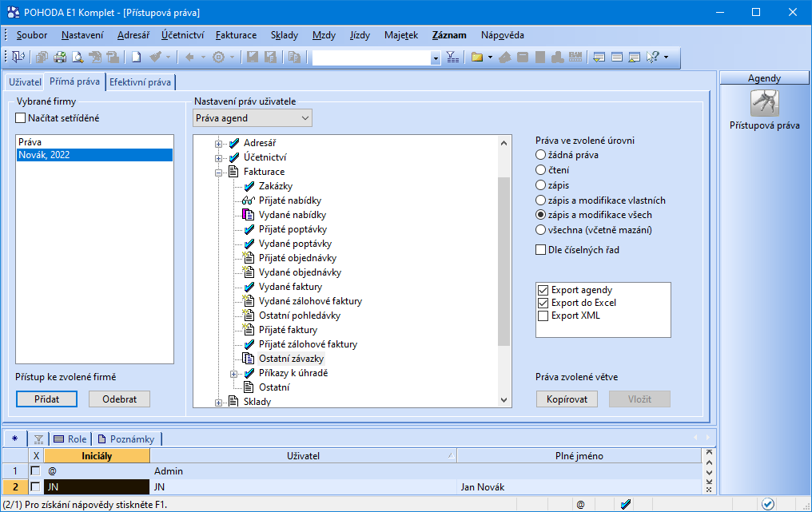Open the Nápověda menu

click(503, 35)
